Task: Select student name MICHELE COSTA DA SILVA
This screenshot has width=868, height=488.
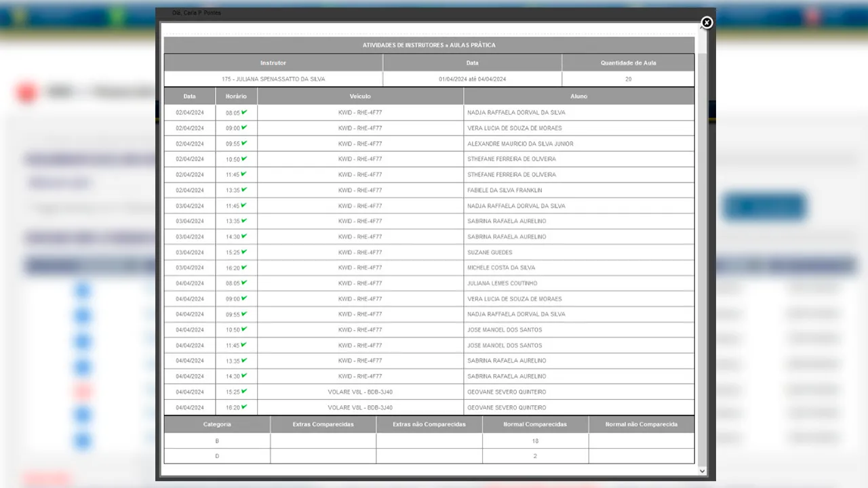Action: click(501, 268)
